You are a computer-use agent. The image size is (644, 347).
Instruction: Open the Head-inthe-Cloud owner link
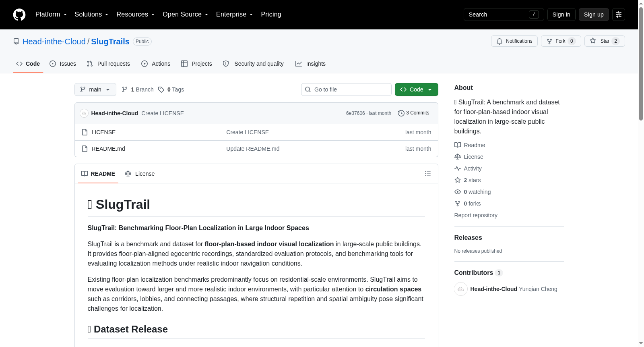(54, 42)
